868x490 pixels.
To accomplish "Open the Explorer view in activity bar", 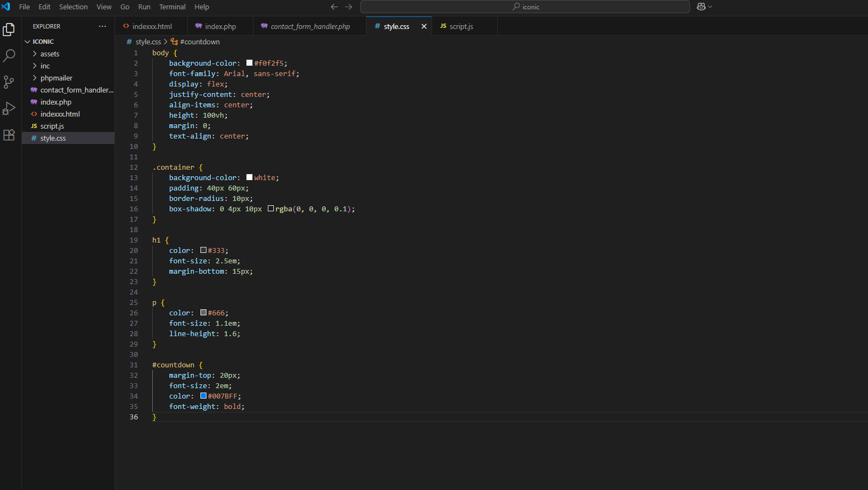I will point(9,30).
